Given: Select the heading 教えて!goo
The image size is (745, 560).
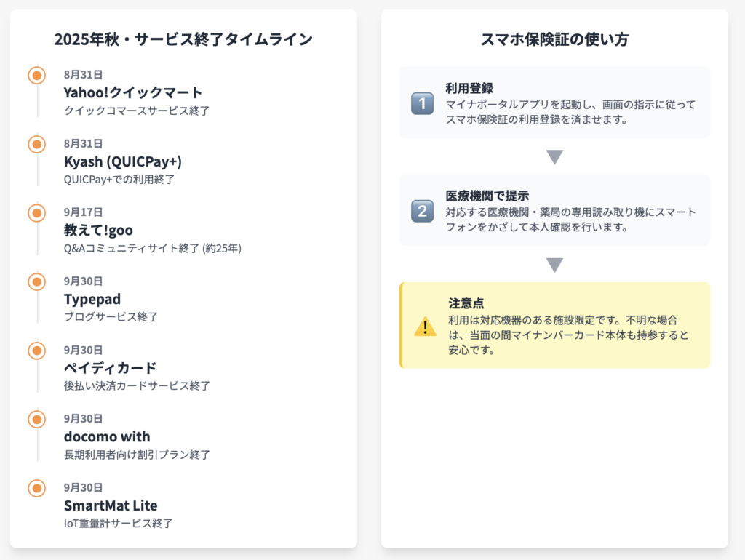Looking at the screenshot, I should click(98, 231).
